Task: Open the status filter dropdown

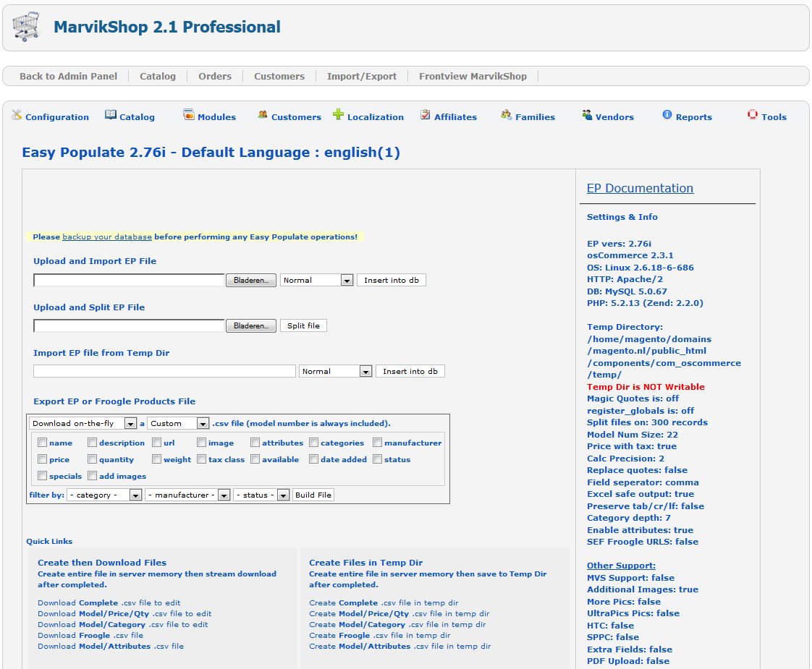Action: (x=261, y=495)
